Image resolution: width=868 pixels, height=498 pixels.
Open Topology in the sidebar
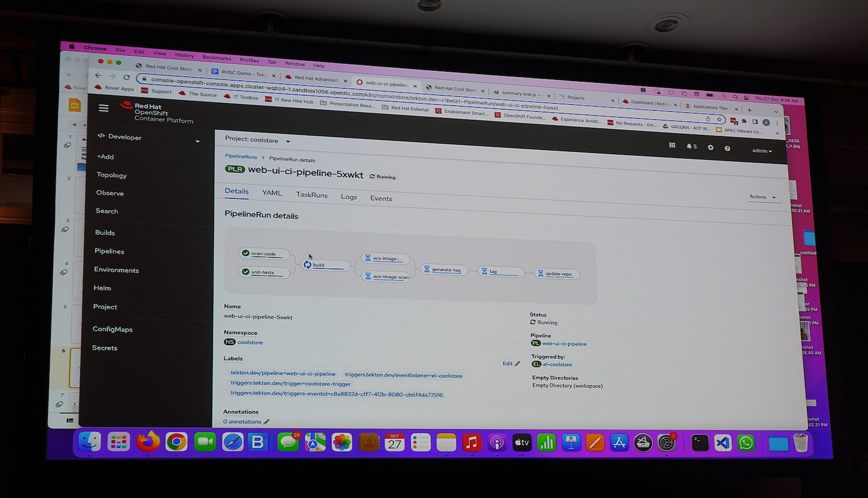click(112, 175)
